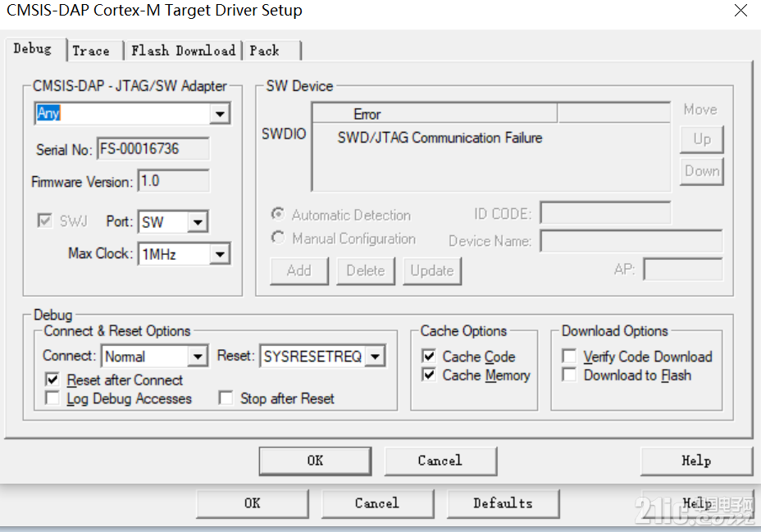Click Help in the driver setup dialog

coord(696,461)
